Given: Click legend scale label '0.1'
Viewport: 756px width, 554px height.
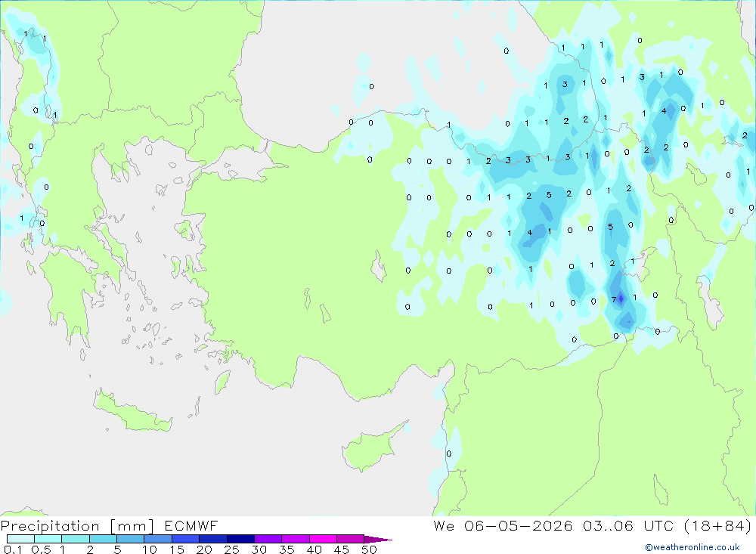Looking at the screenshot, I should coord(13,549).
